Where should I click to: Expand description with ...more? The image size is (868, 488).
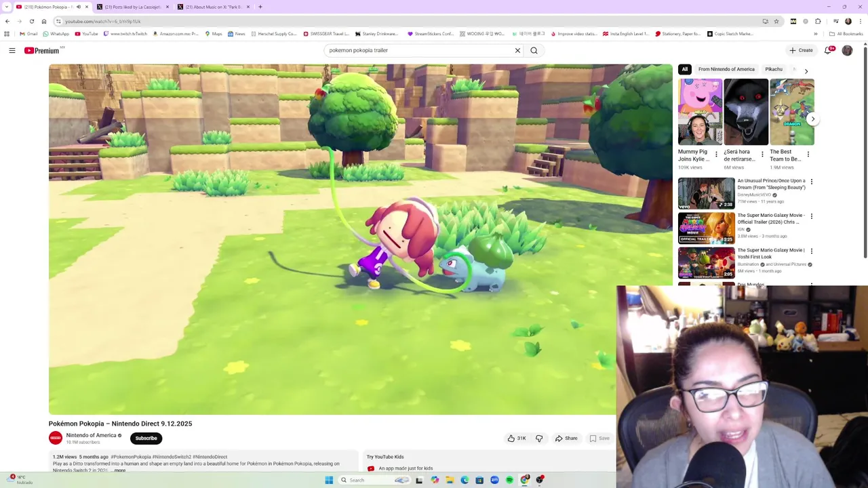point(119,470)
